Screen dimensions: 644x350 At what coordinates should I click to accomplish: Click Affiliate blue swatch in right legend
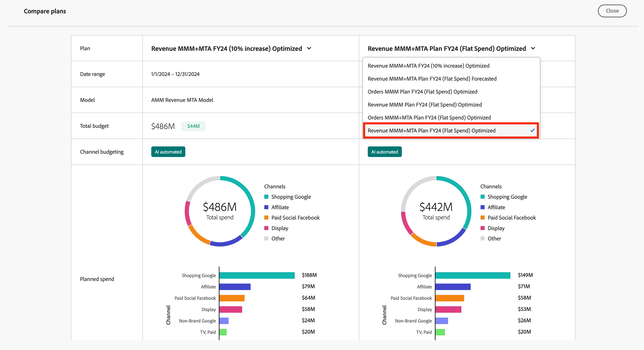(x=483, y=207)
